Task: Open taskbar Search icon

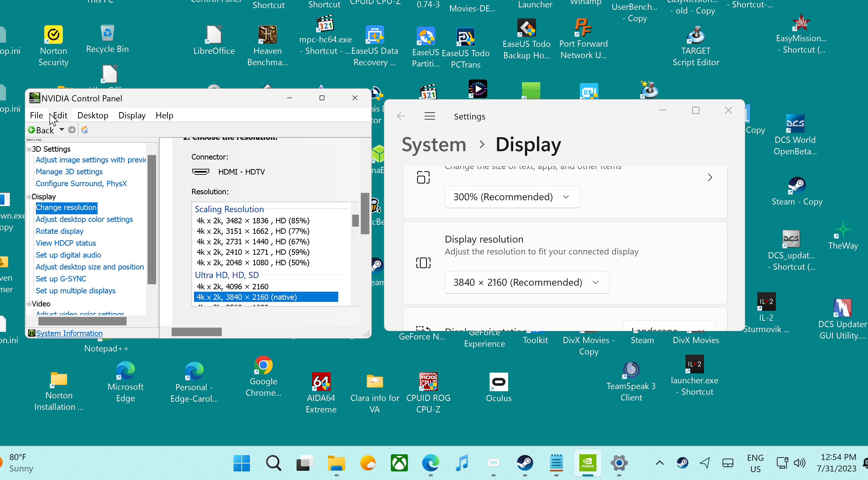Action: point(273,463)
